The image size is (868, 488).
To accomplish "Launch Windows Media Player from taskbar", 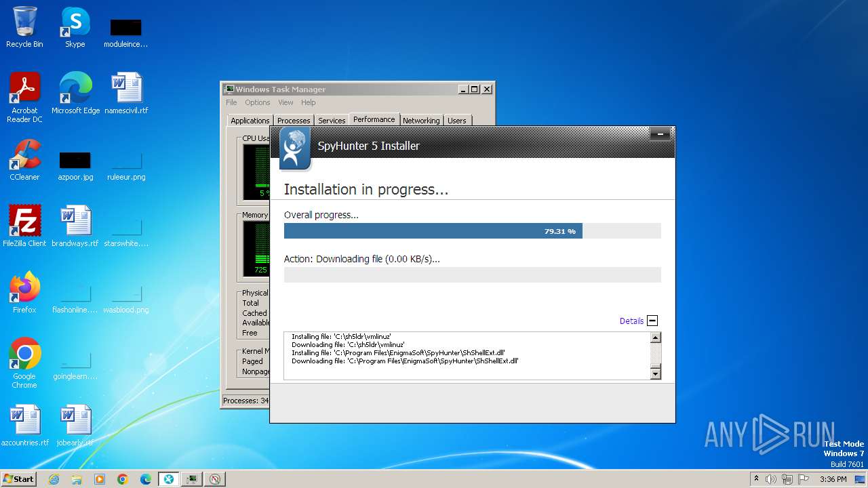I will [100, 479].
